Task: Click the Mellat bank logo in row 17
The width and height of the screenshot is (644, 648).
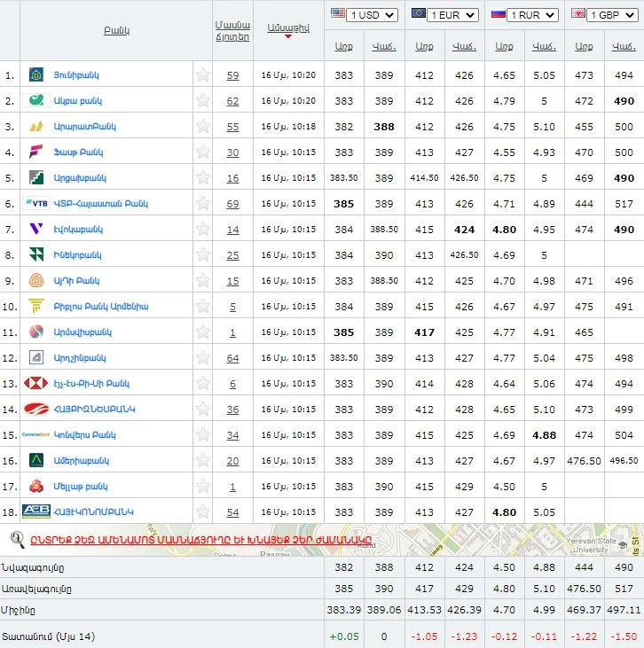Action: click(36, 486)
